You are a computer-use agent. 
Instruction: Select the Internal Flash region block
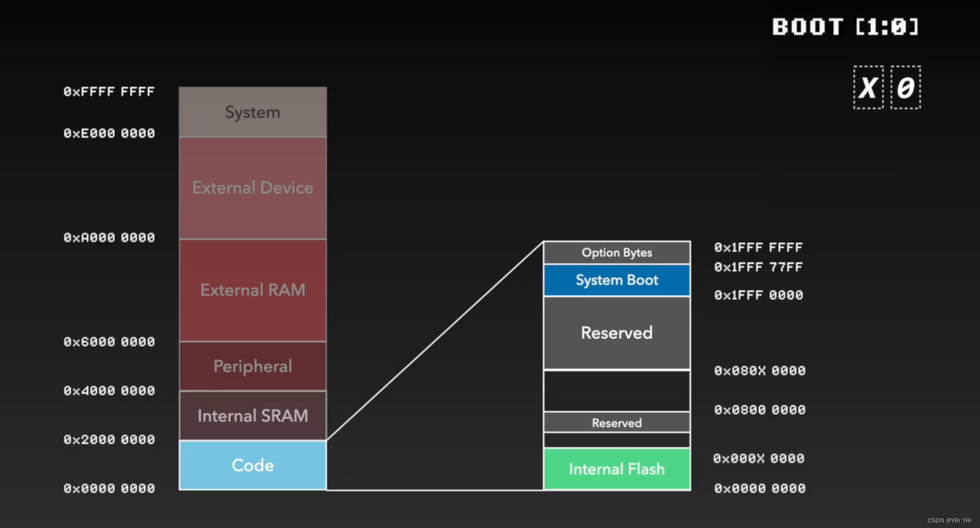[617, 469]
